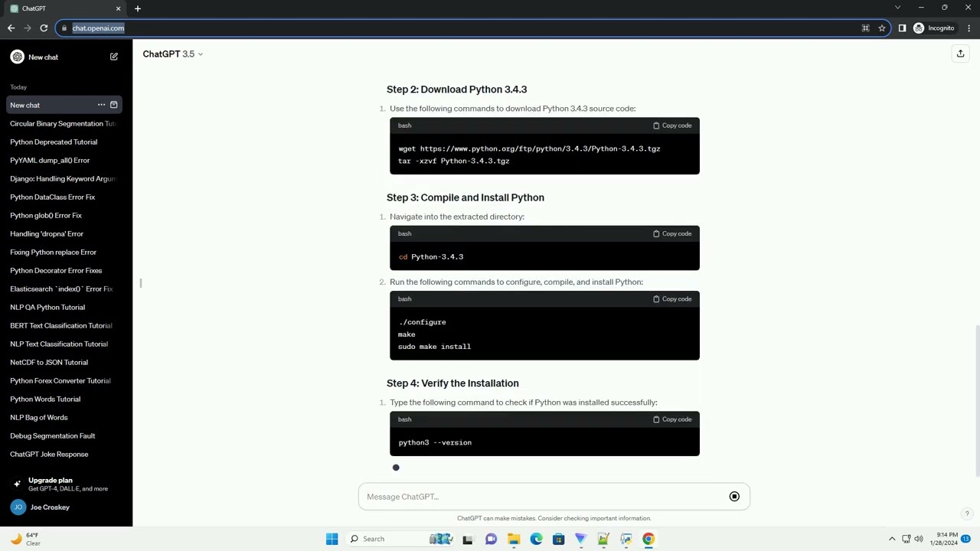Open a new browser tab

pyautogui.click(x=138, y=8)
